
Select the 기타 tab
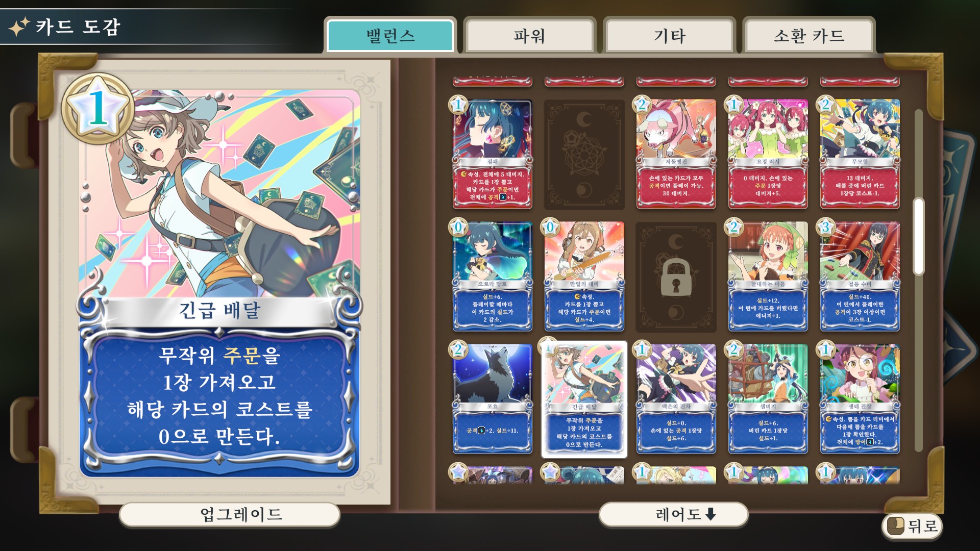[x=669, y=36]
